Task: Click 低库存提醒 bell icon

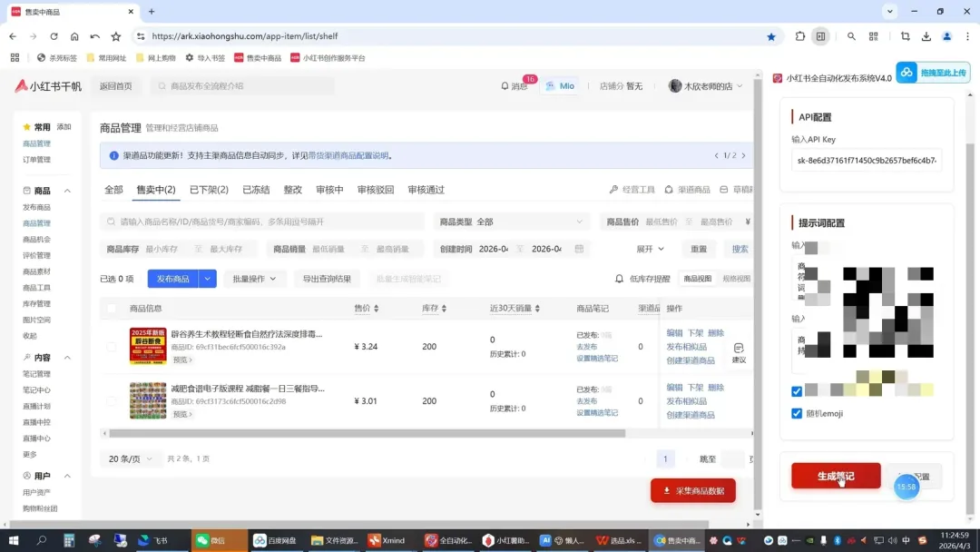Action: (x=619, y=279)
